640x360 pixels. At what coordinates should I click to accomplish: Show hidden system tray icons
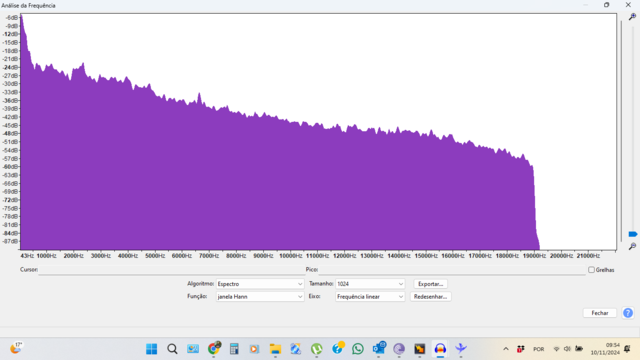(x=506, y=349)
